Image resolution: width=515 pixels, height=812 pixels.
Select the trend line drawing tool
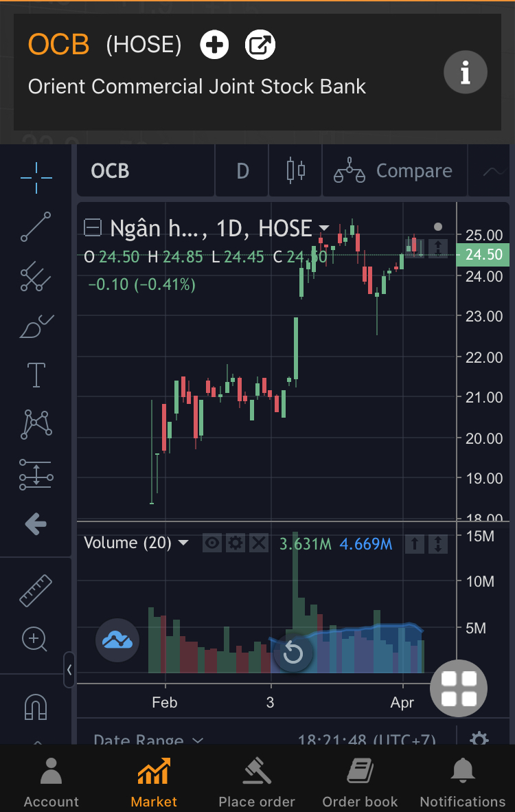(36, 227)
